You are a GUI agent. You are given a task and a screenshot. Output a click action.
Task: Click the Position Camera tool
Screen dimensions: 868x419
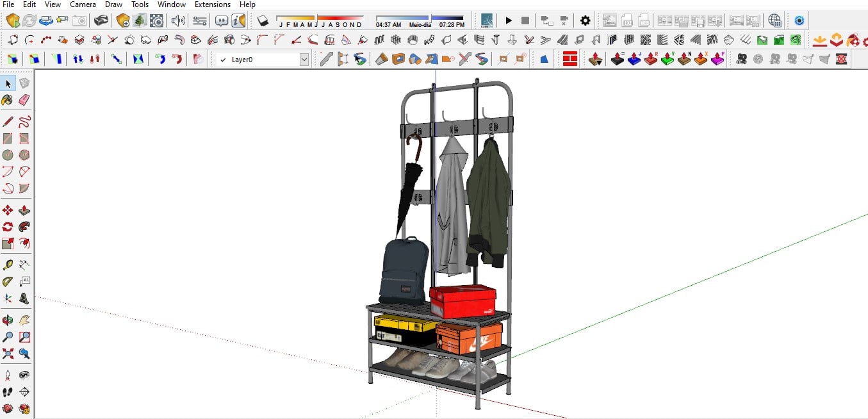pos(8,375)
